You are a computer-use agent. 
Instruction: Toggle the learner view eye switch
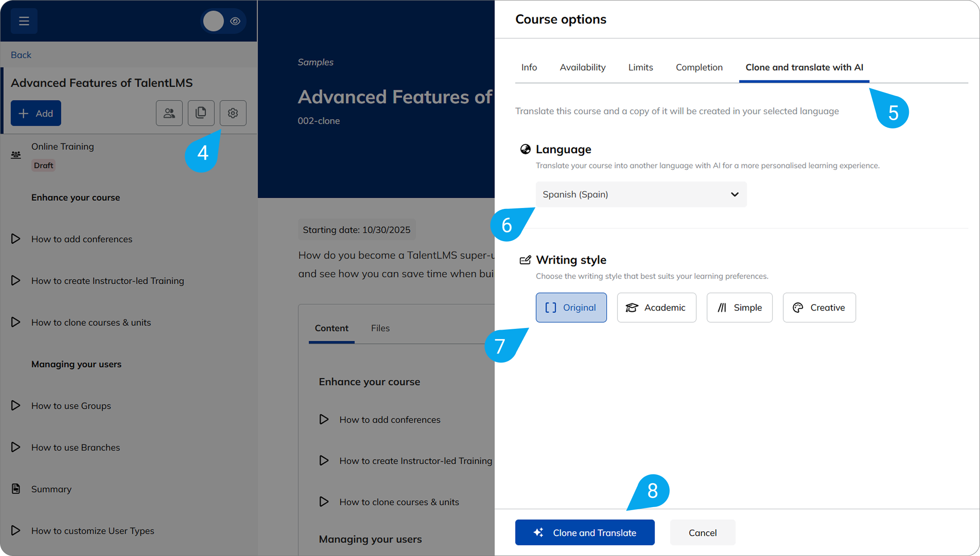pyautogui.click(x=224, y=21)
